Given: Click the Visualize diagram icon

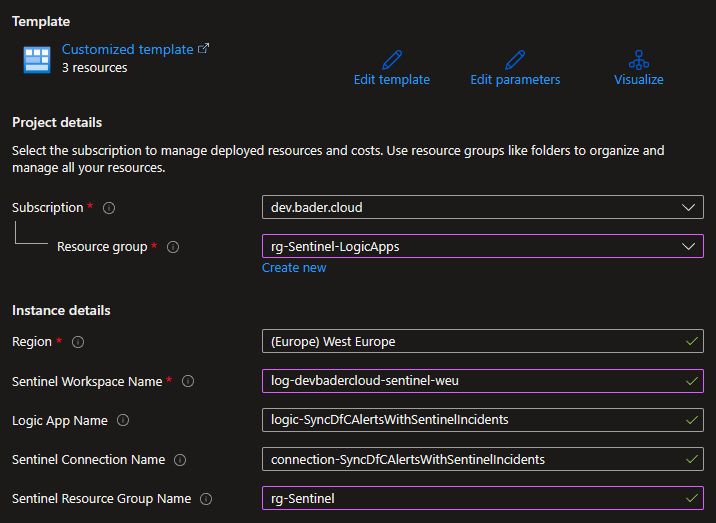Looking at the screenshot, I should click(639, 60).
